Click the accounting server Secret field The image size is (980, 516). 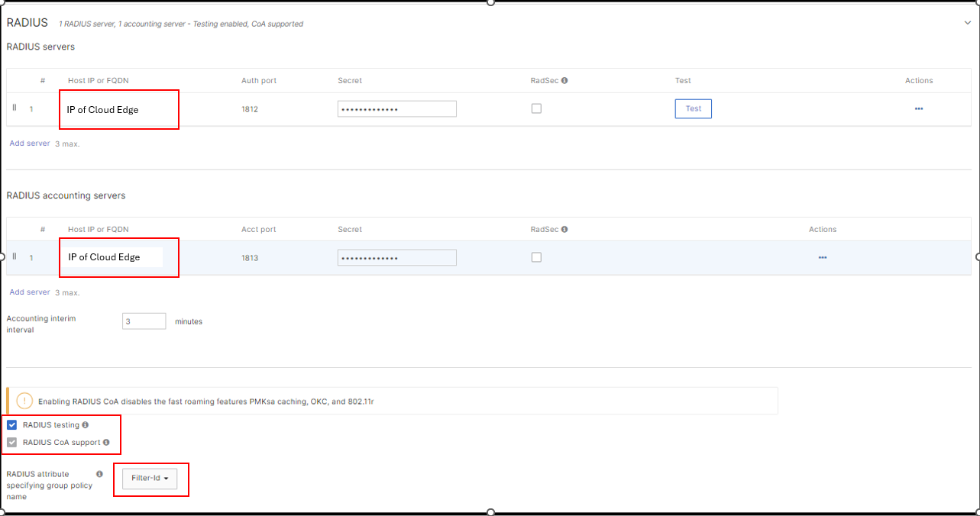(397, 258)
